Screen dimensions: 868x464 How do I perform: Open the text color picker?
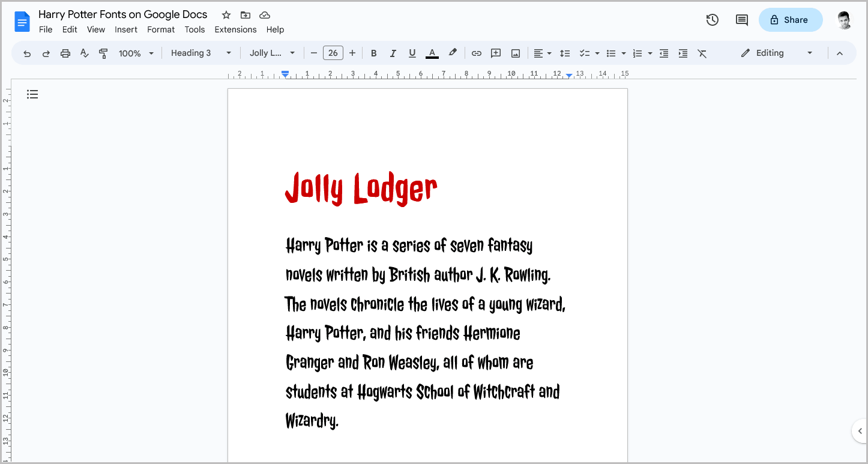432,53
